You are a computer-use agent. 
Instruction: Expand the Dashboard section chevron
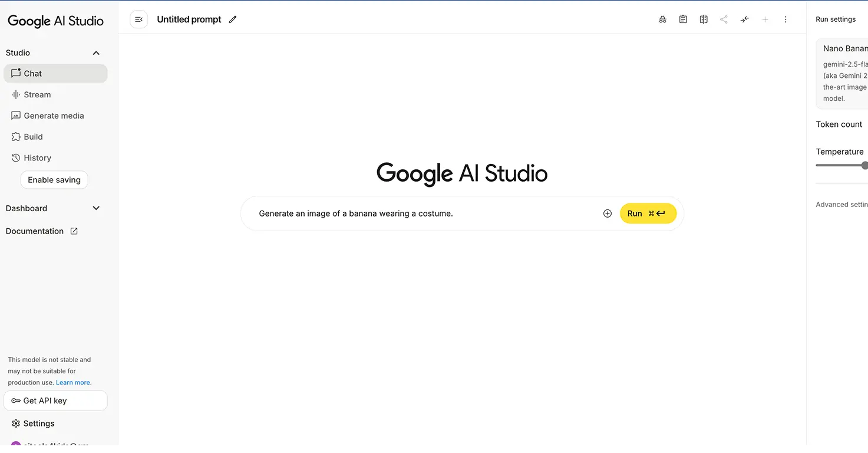point(96,208)
